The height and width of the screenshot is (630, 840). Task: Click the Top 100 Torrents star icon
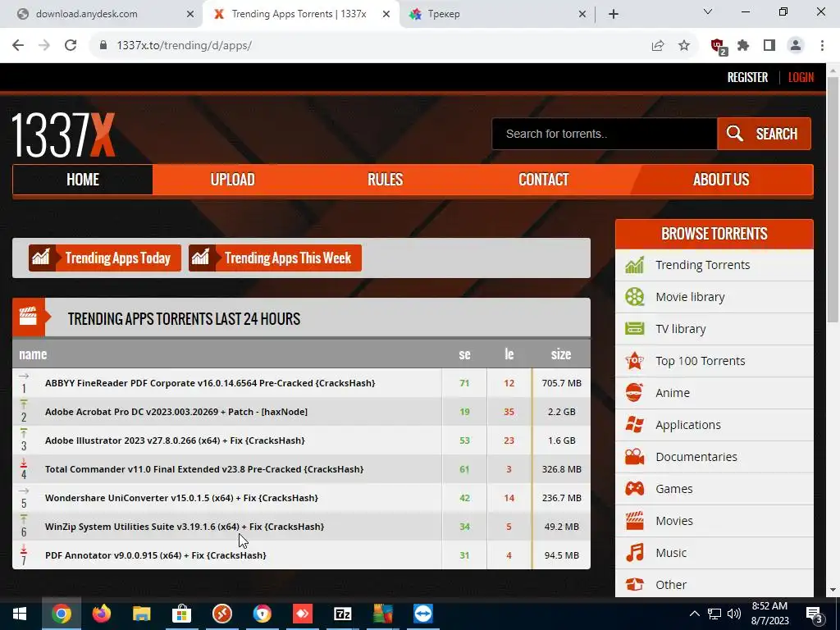[x=634, y=361]
